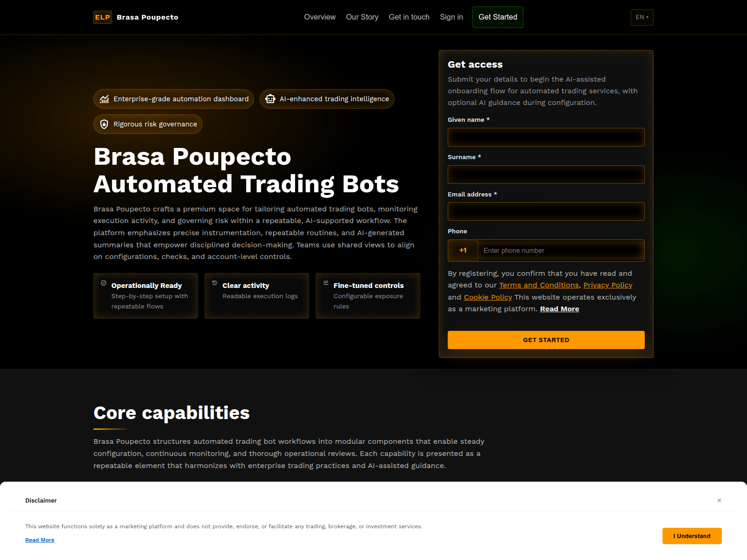Click the sliders icon beside Fine-tuned controls
This screenshot has height=560, width=747.
pos(326,283)
